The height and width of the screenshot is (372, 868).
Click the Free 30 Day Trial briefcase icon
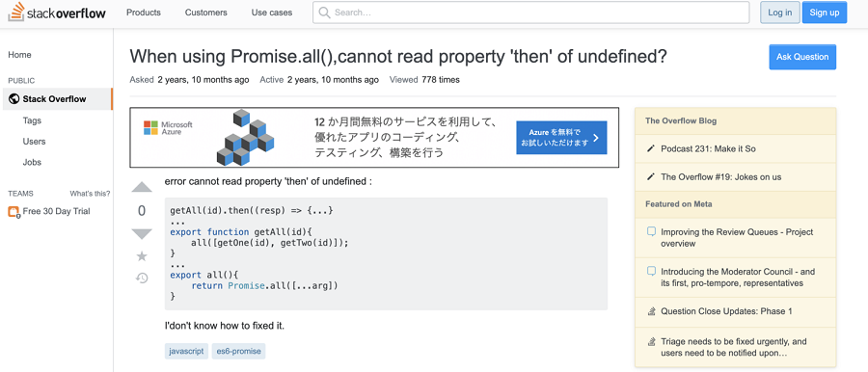pos(14,211)
